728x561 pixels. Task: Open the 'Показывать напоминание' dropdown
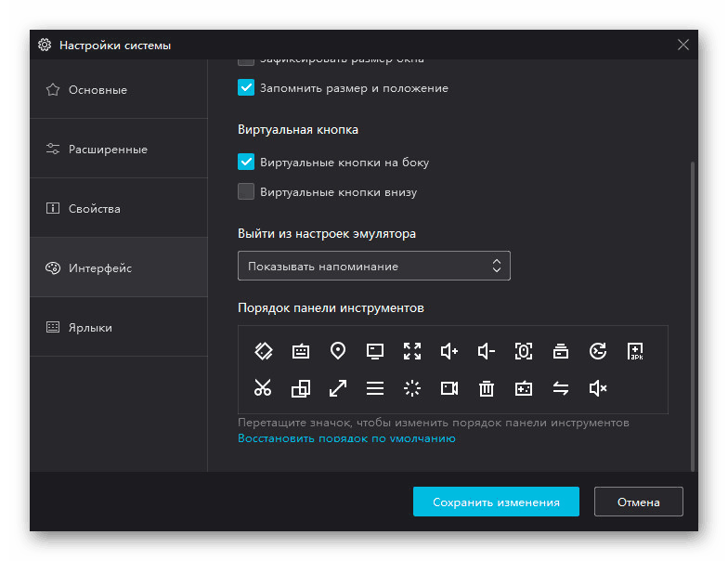tap(374, 267)
